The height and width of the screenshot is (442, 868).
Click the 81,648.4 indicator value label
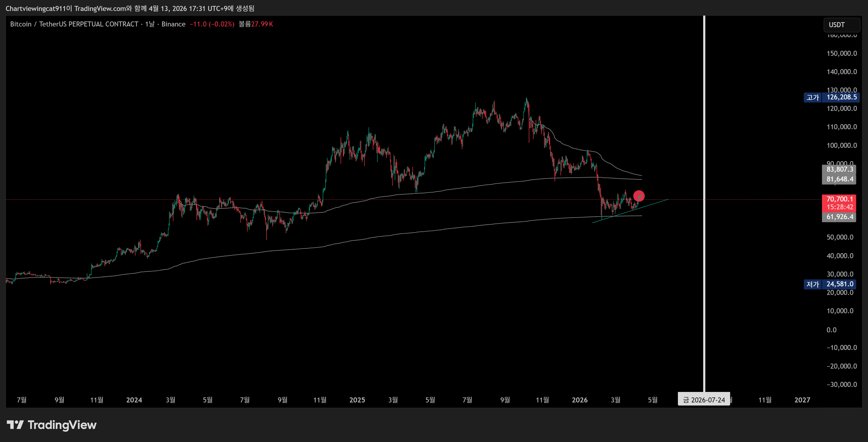tap(839, 179)
